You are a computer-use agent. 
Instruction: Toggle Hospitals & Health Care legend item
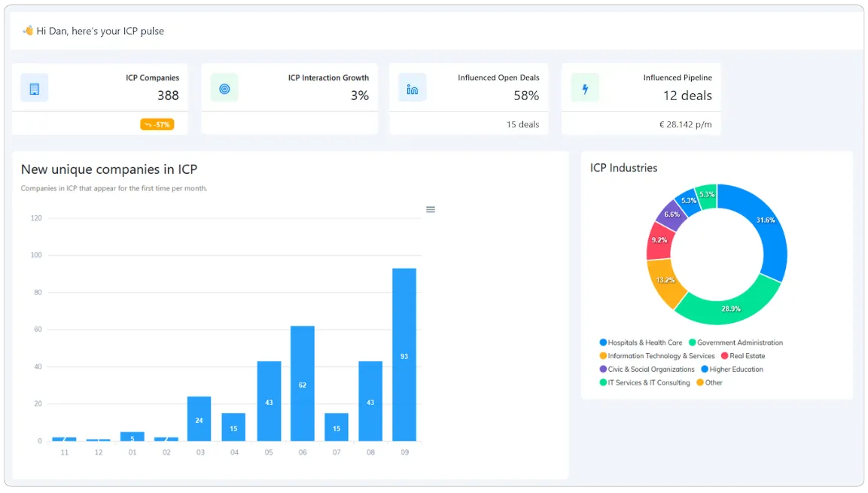[641, 342]
